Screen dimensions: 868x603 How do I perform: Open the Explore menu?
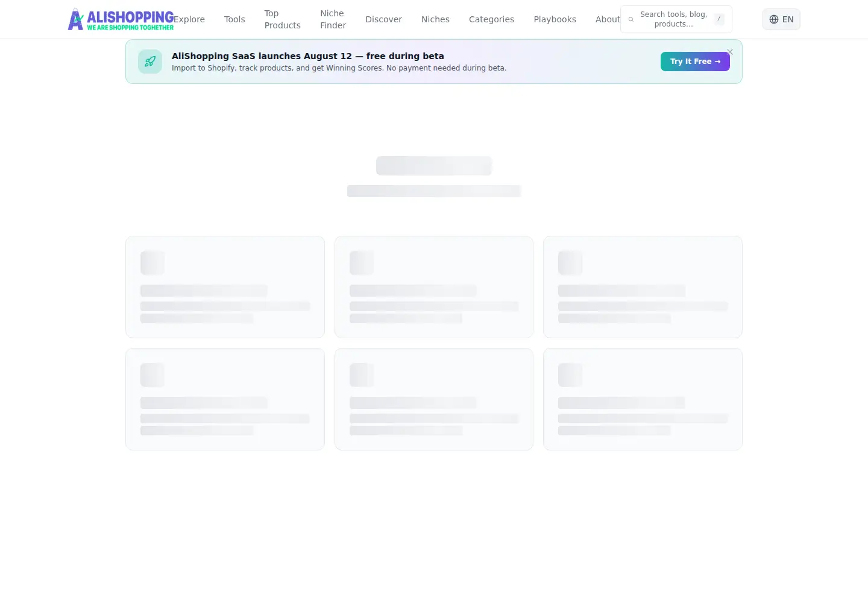189,19
